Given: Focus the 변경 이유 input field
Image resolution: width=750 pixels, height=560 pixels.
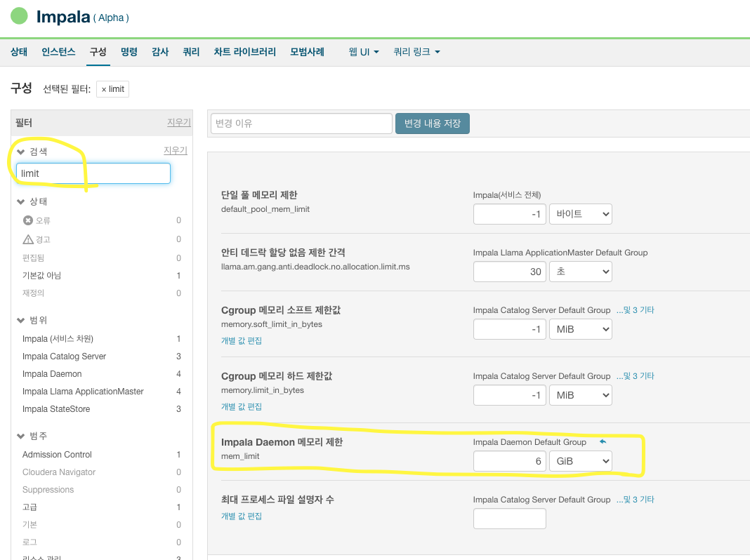Looking at the screenshot, I should click(x=301, y=124).
